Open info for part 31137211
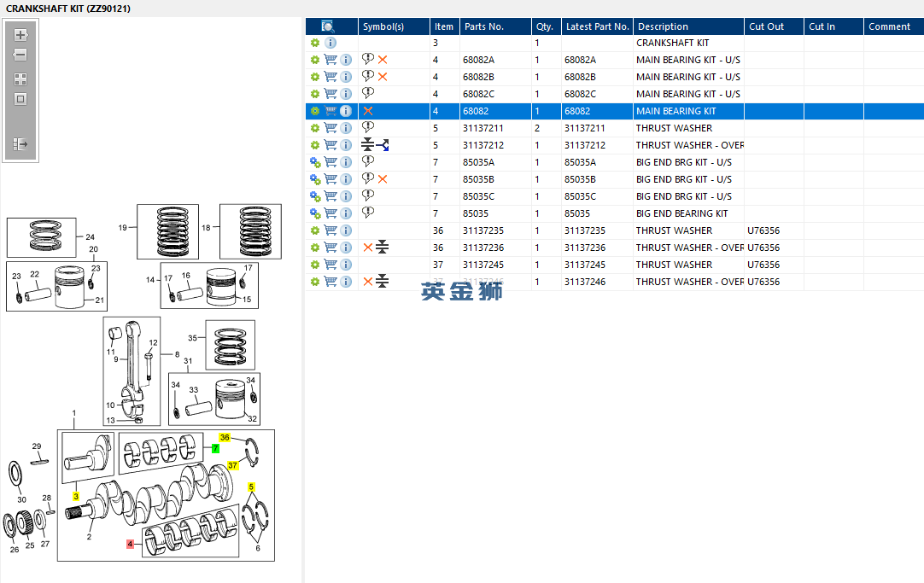Screen dimensions: 924x583 point(346,128)
